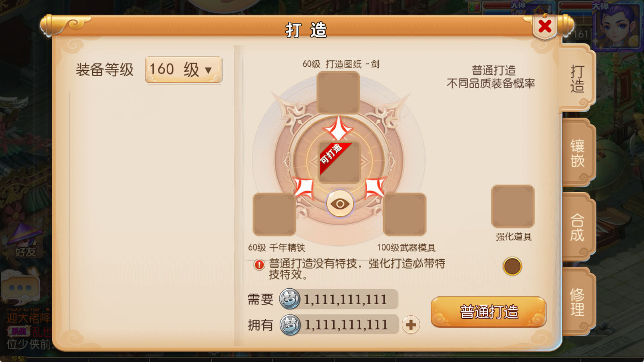
Task: View 不同品质装备概率 info link
Action: (x=491, y=83)
